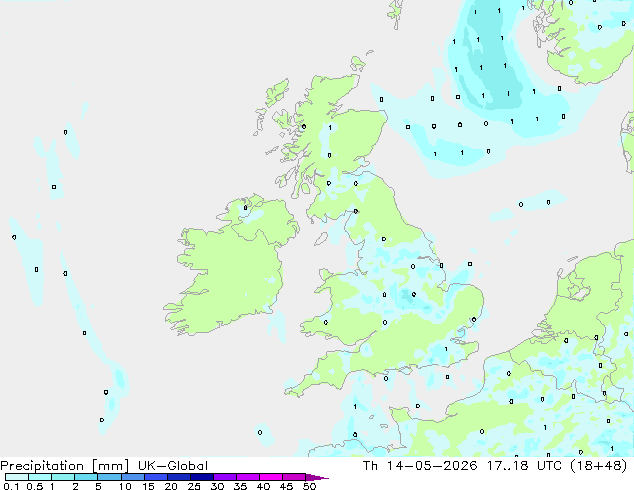Click the 35–40 mm legend color swatch

(x=248, y=477)
